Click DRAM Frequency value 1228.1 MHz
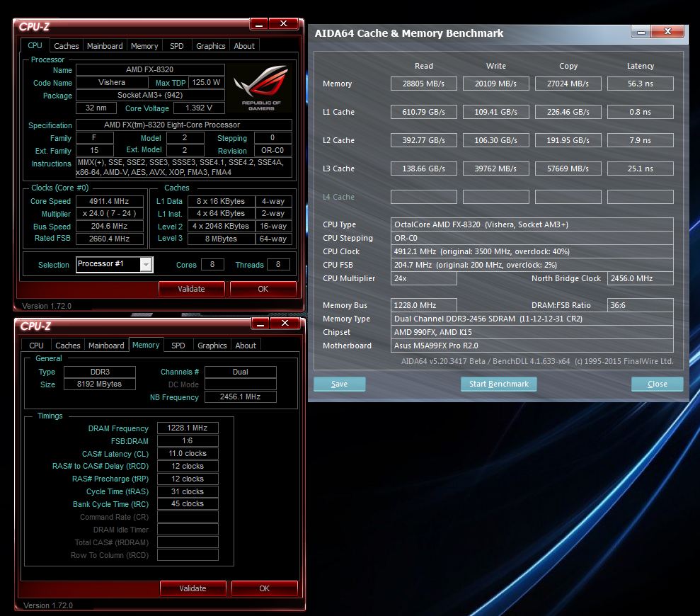The height and width of the screenshot is (616, 700). tap(188, 428)
